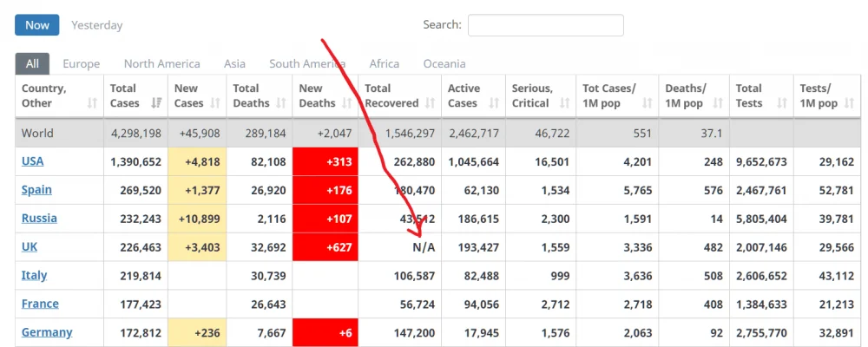Select the All tab

click(x=32, y=63)
